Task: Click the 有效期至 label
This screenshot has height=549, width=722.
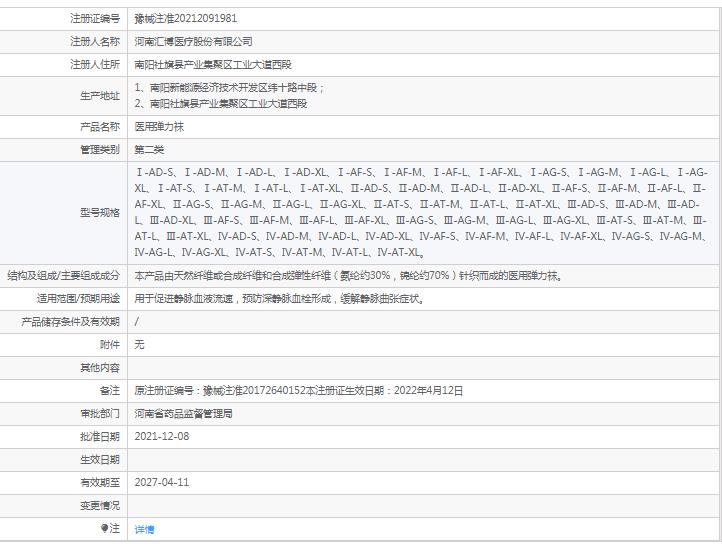Action: point(100,483)
